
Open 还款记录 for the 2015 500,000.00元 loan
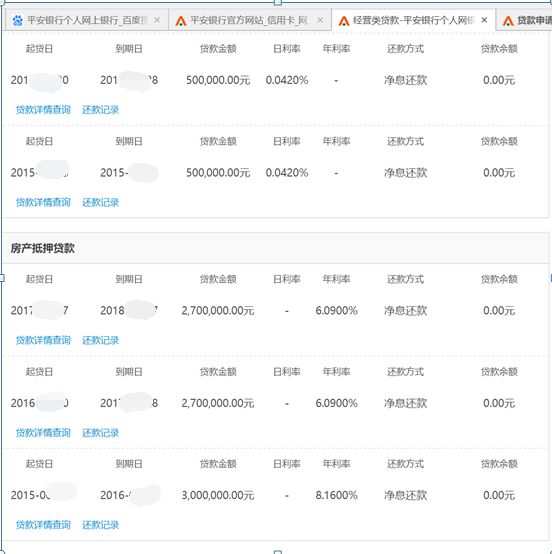(x=100, y=202)
